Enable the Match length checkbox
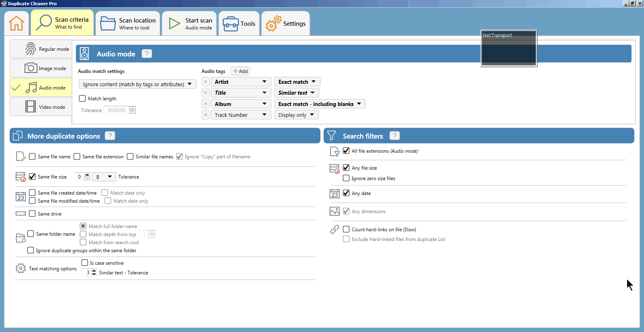This screenshot has width=644, height=332. 83,98
